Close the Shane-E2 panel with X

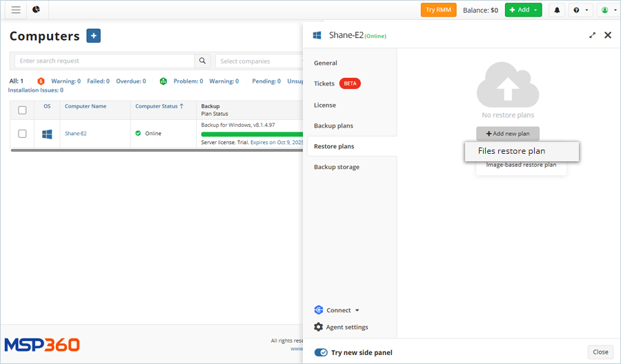coord(608,35)
